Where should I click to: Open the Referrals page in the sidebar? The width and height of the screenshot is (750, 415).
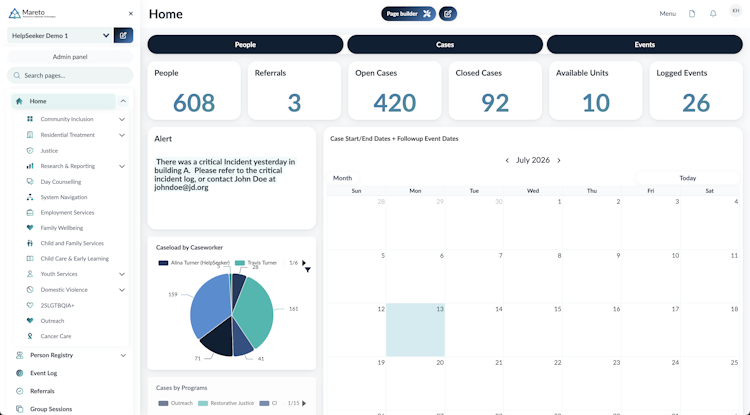[42, 391]
